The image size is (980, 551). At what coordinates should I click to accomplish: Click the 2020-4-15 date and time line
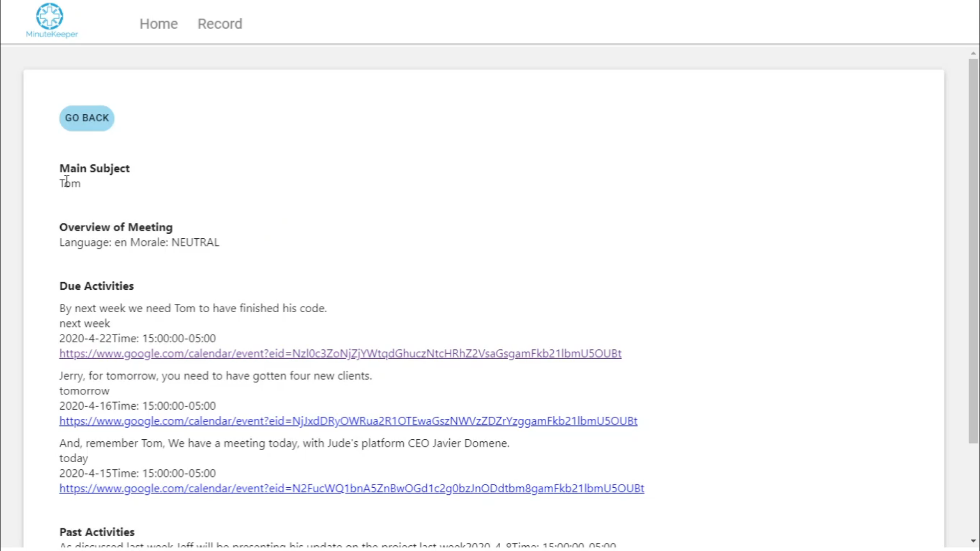[x=137, y=473]
